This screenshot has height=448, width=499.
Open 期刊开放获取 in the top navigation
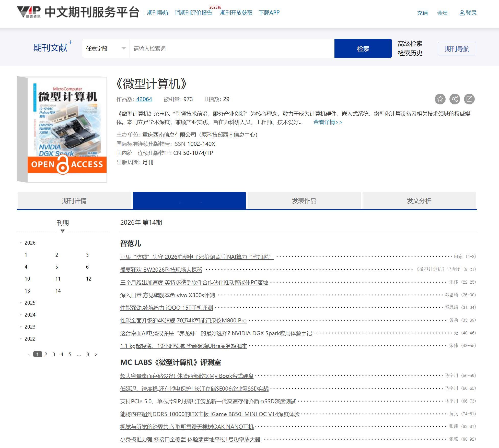point(236,13)
